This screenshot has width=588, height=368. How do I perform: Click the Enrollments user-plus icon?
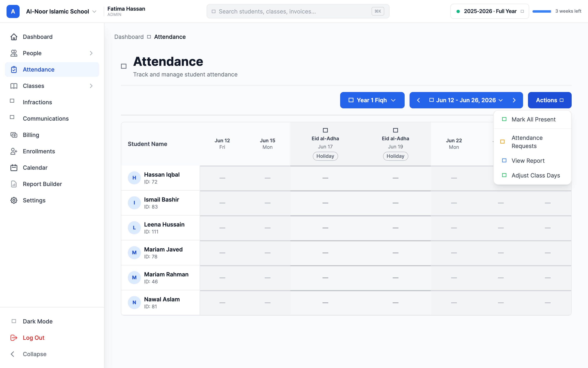click(14, 151)
